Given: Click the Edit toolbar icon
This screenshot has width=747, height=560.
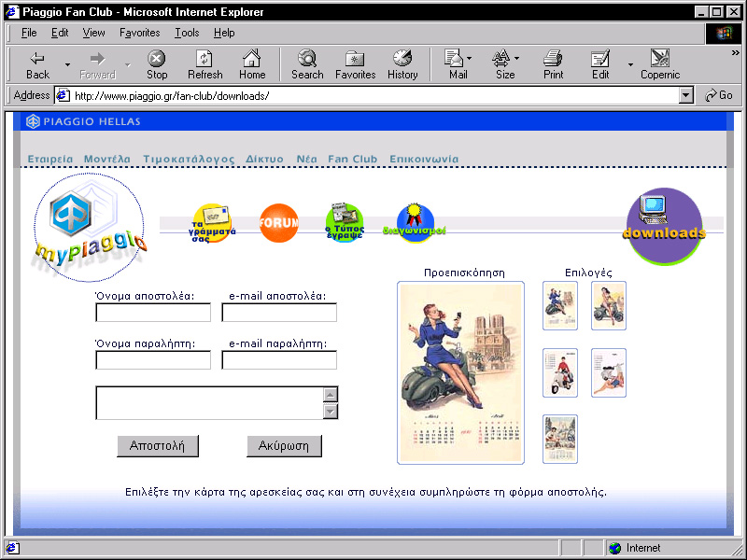Looking at the screenshot, I should coord(600,64).
